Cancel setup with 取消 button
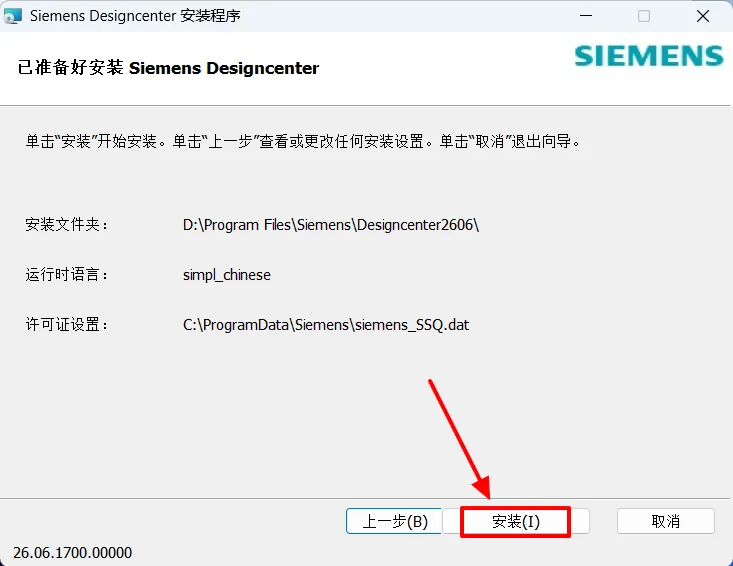 click(666, 521)
